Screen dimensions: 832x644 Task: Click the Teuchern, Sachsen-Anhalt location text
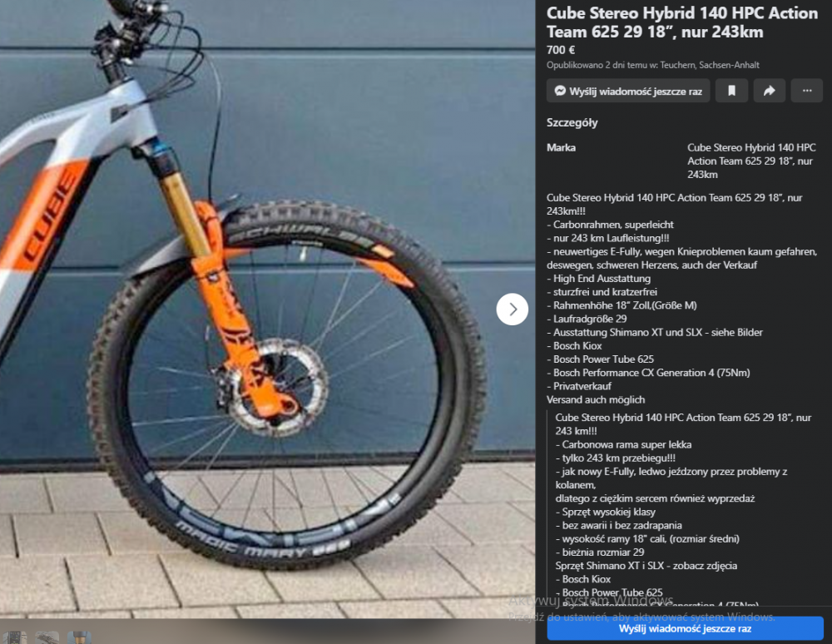[x=710, y=65]
